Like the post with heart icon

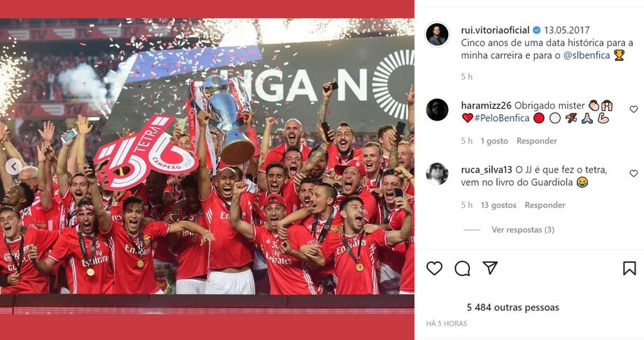[x=434, y=268]
